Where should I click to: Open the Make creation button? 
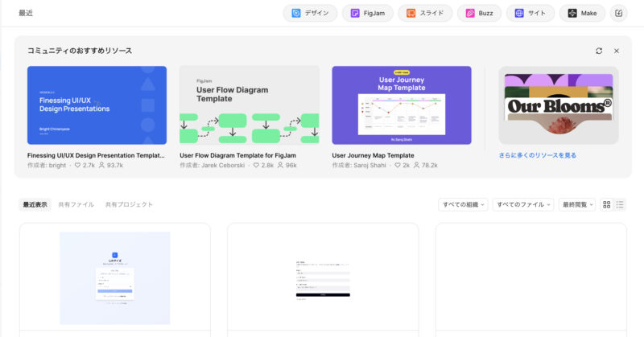(x=582, y=13)
